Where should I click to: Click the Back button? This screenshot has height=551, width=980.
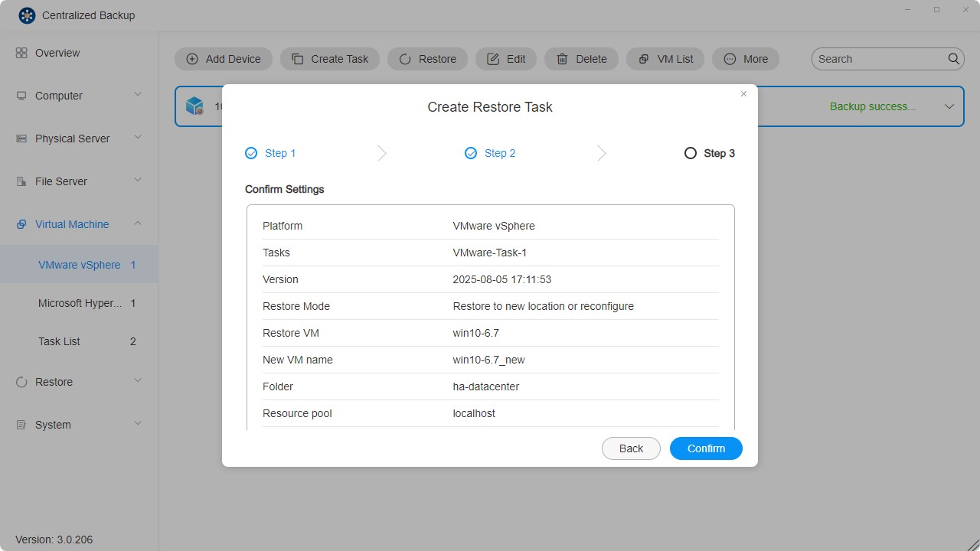click(x=631, y=448)
